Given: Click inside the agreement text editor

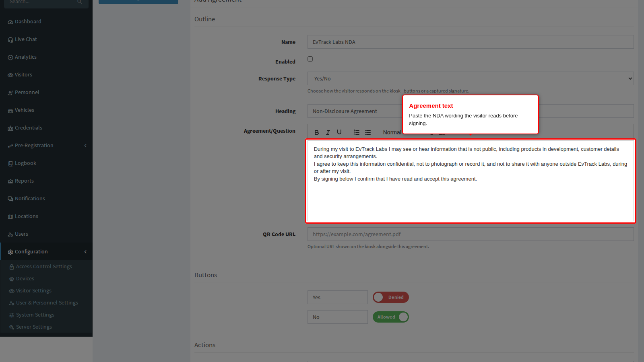Looking at the screenshot, I should [x=471, y=181].
